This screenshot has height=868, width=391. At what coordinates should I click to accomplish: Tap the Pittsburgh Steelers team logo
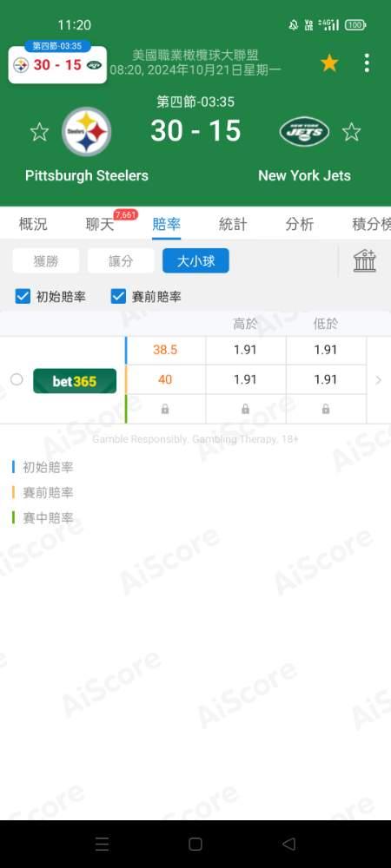coord(86,132)
